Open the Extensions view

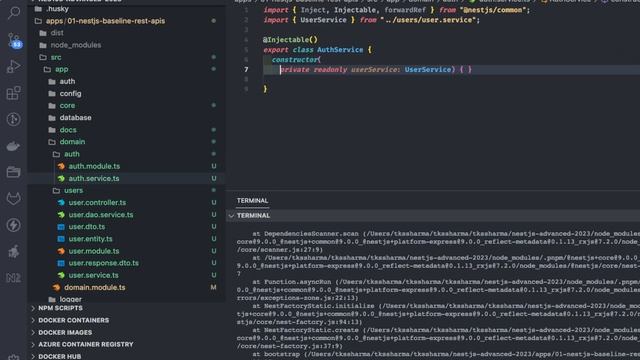point(13,93)
